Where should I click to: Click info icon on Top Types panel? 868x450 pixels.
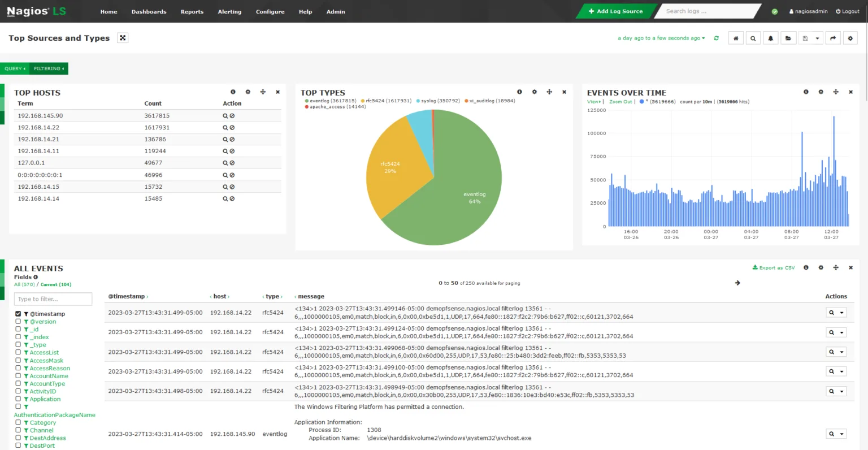(519, 92)
